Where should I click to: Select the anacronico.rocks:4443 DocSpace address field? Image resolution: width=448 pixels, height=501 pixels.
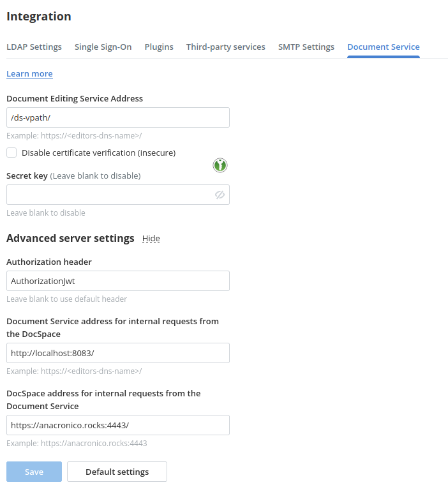(x=117, y=425)
